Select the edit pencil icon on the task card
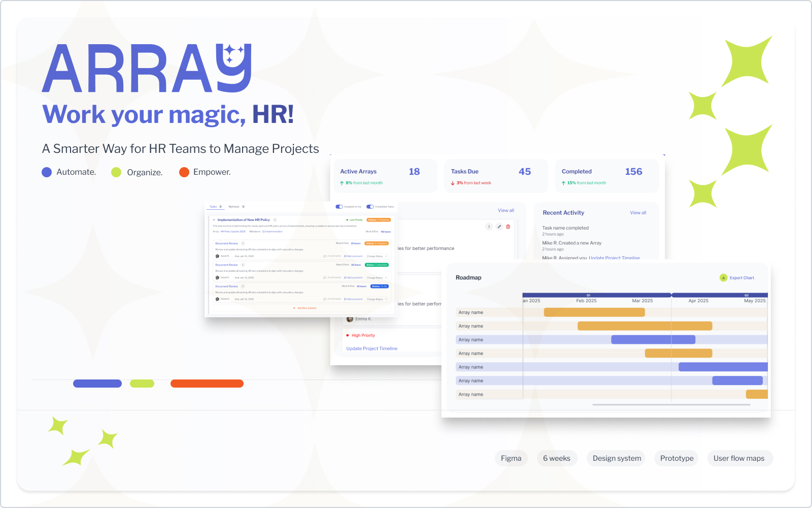This screenshot has width=812, height=508. click(499, 227)
